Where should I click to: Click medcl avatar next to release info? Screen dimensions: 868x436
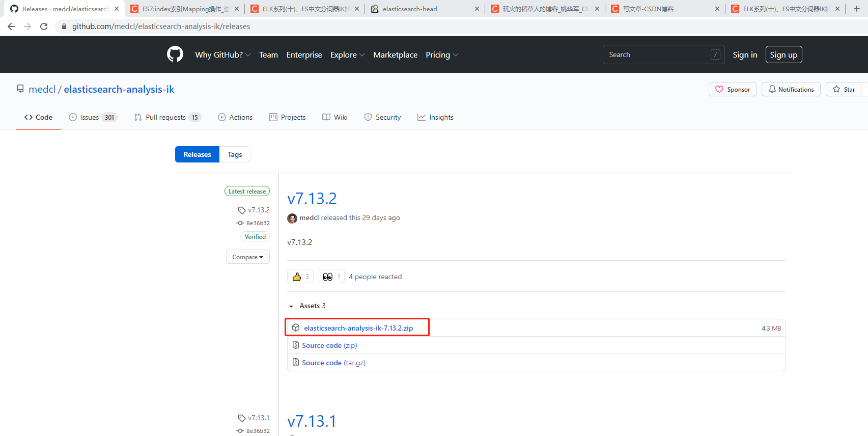(x=292, y=218)
